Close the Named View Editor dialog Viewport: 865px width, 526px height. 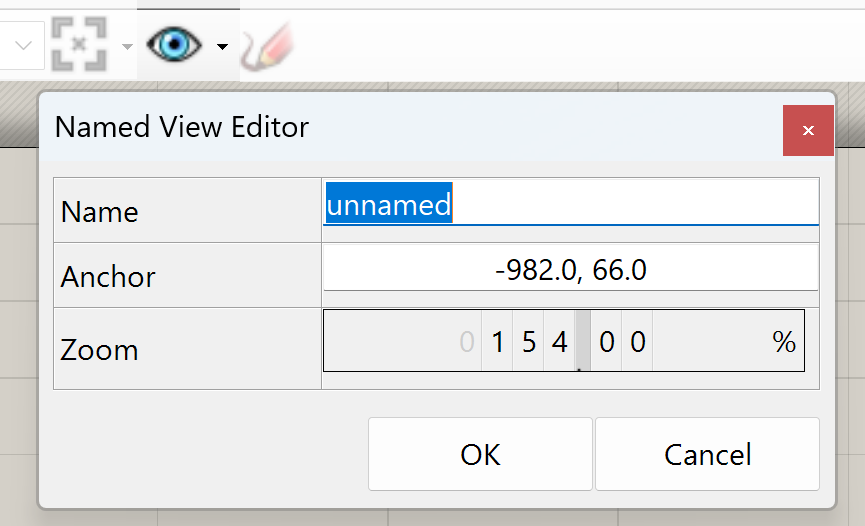[808, 130]
